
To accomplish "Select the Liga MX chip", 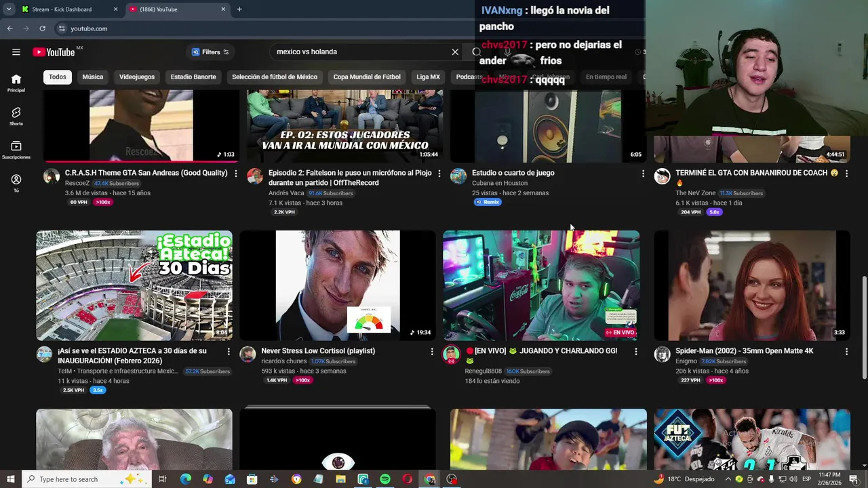I will point(428,77).
